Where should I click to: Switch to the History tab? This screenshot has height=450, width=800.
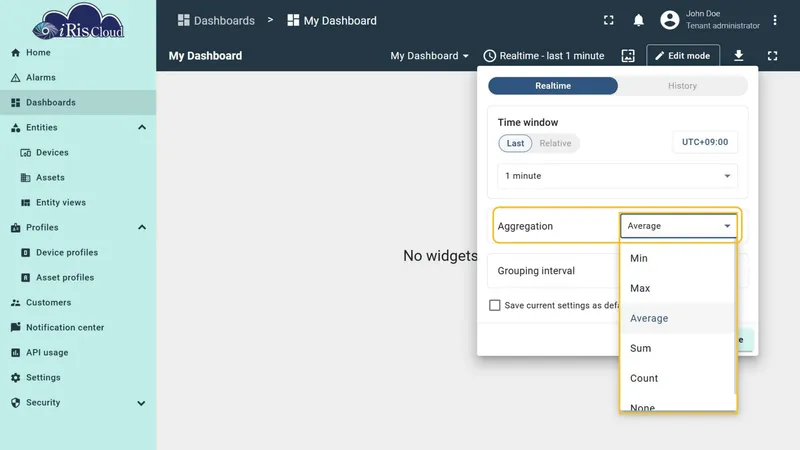tap(682, 86)
